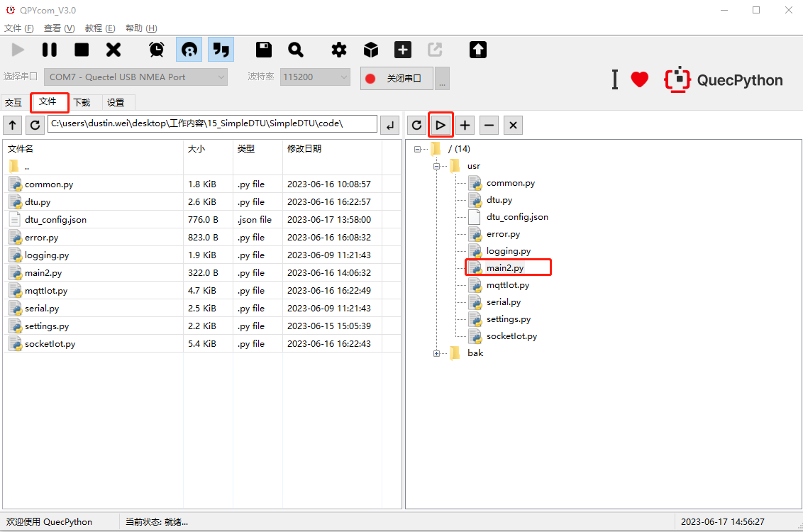This screenshot has width=803, height=532.
Task: Open the COM7 serial port dropdown
Action: point(136,77)
